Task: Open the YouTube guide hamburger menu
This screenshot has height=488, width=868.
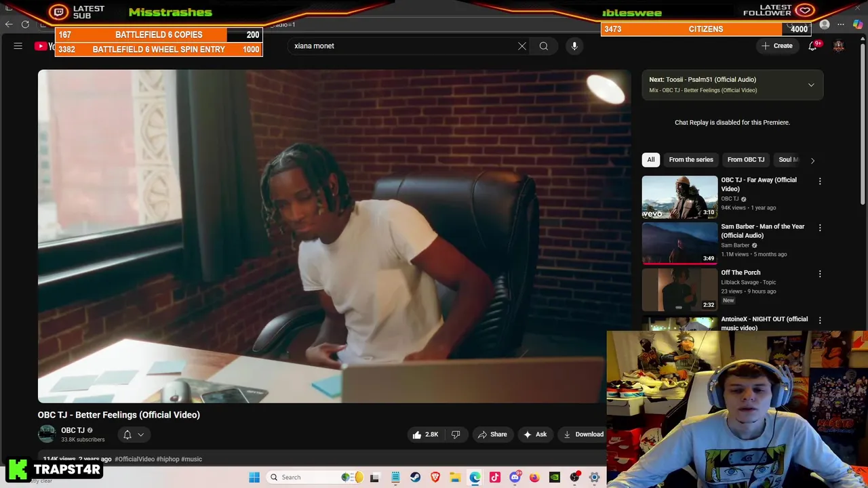Action: pyautogui.click(x=18, y=46)
